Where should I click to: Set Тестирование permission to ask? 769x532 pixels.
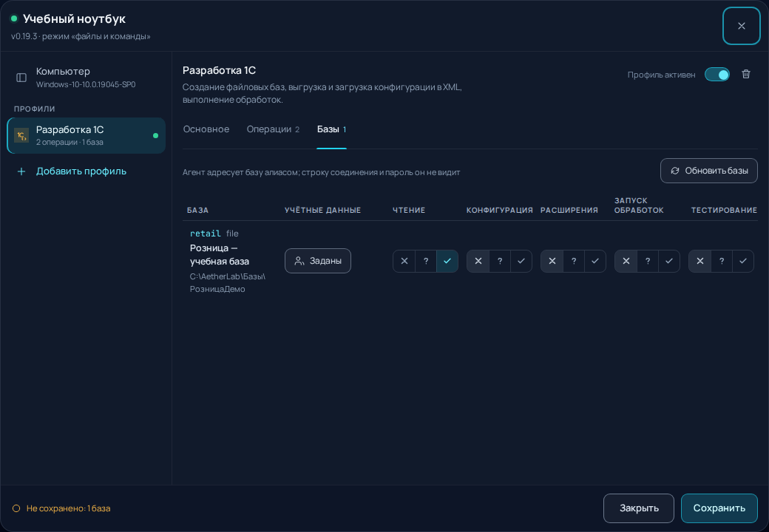722,261
